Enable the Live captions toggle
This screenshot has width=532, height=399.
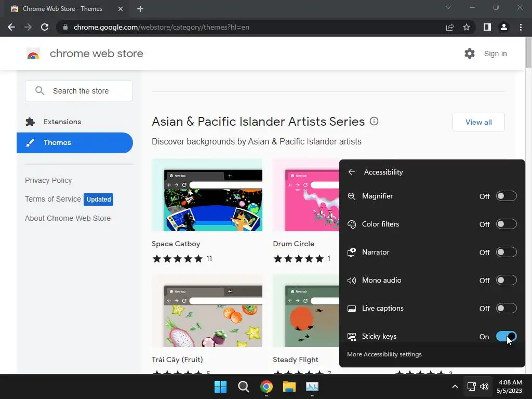[x=506, y=309]
